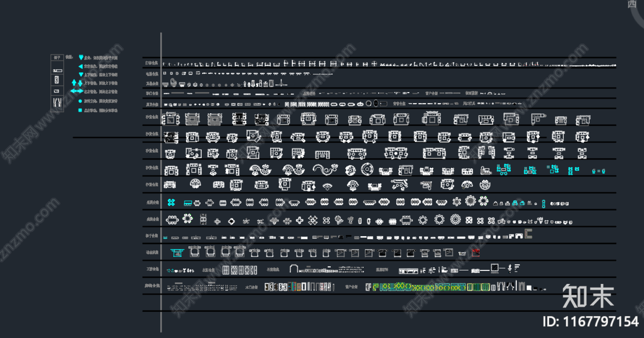Click the cyan left-pointing triangle grip in legend

click(80, 66)
